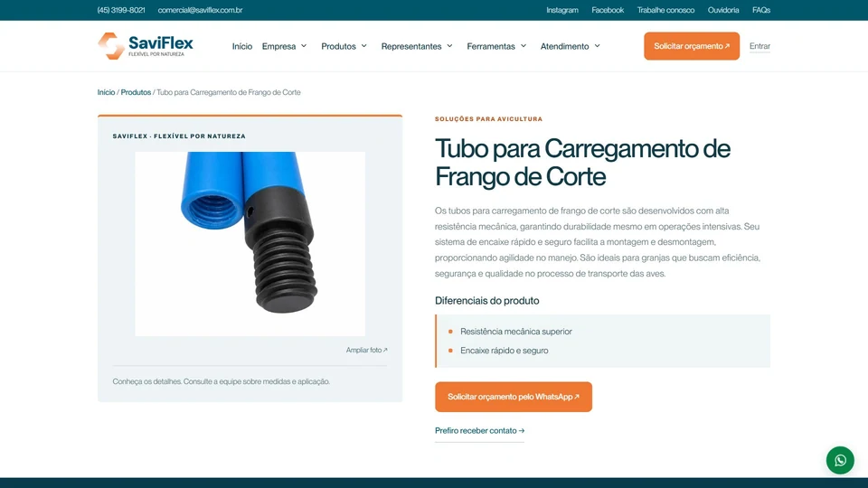Open the Ouvidoria link
This screenshot has width=868, height=488.
[723, 10]
